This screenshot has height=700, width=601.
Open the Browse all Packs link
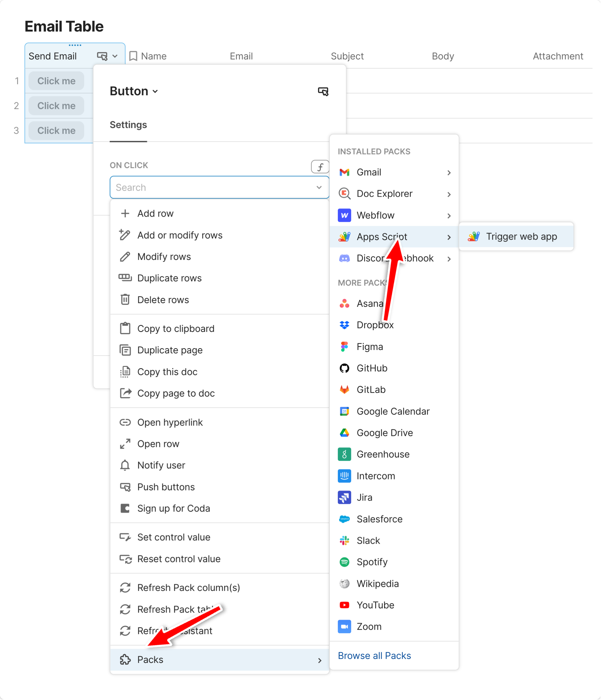coord(374,656)
